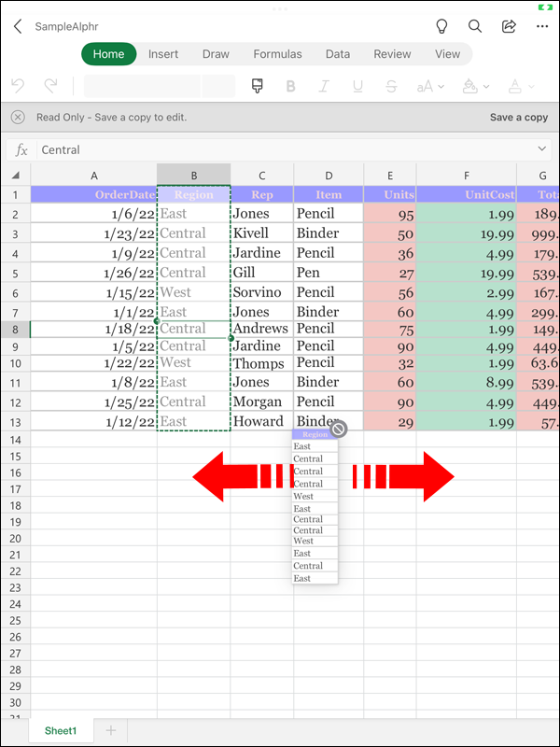Toggle underline formatting
Image resolution: width=560 pixels, height=747 pixels.
pyautogui.click(x=357, y=86)
